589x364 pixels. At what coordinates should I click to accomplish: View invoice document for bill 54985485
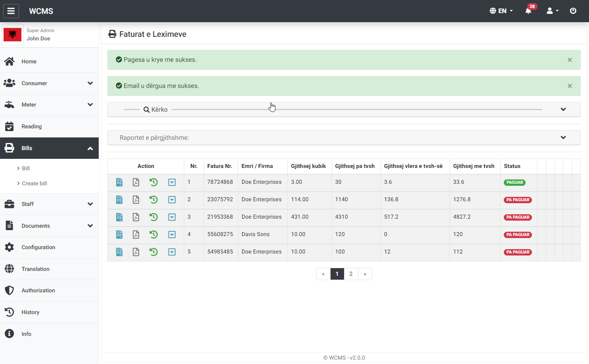coord(119,252)
